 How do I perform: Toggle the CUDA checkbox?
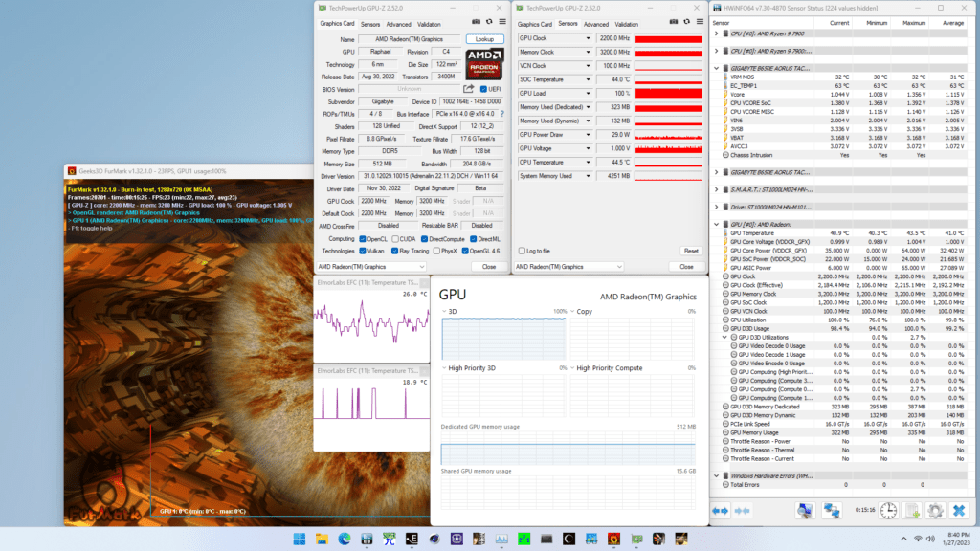395,238
